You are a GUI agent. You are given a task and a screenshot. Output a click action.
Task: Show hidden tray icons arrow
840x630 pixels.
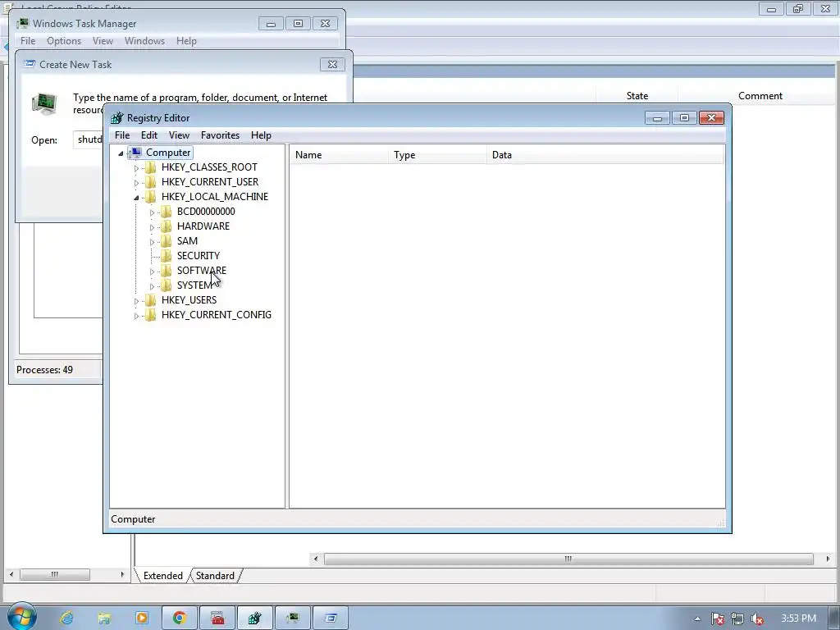[697, 619]
